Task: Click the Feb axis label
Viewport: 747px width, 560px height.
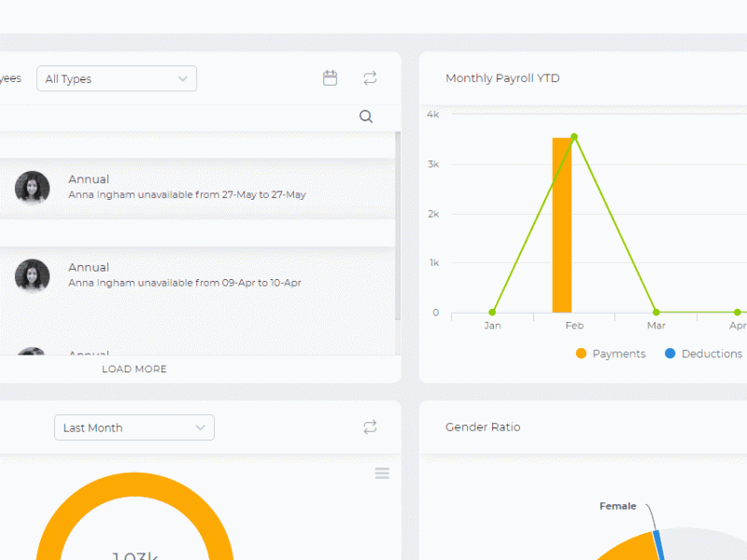Action: point(574,326)
